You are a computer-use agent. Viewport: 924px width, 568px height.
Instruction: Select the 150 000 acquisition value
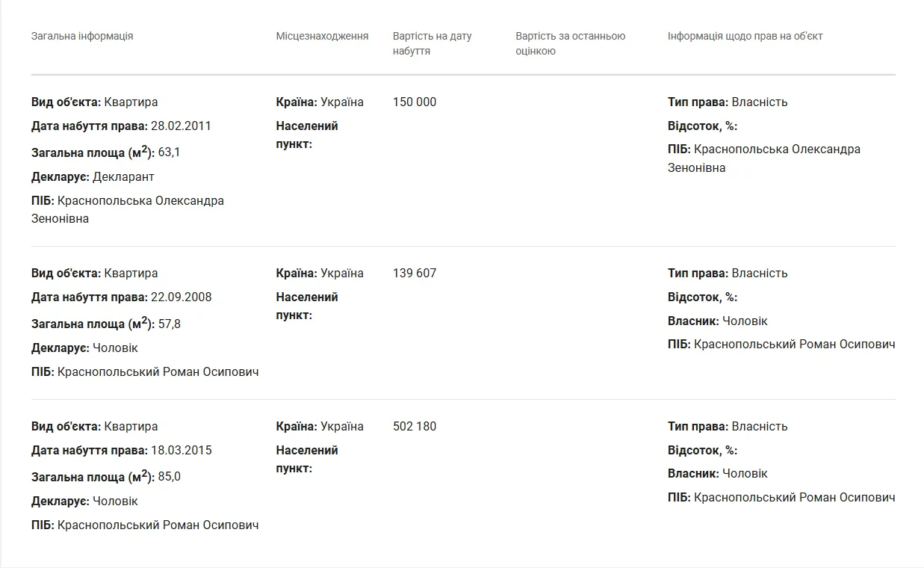pyautogui.click(x=415, y=102)
